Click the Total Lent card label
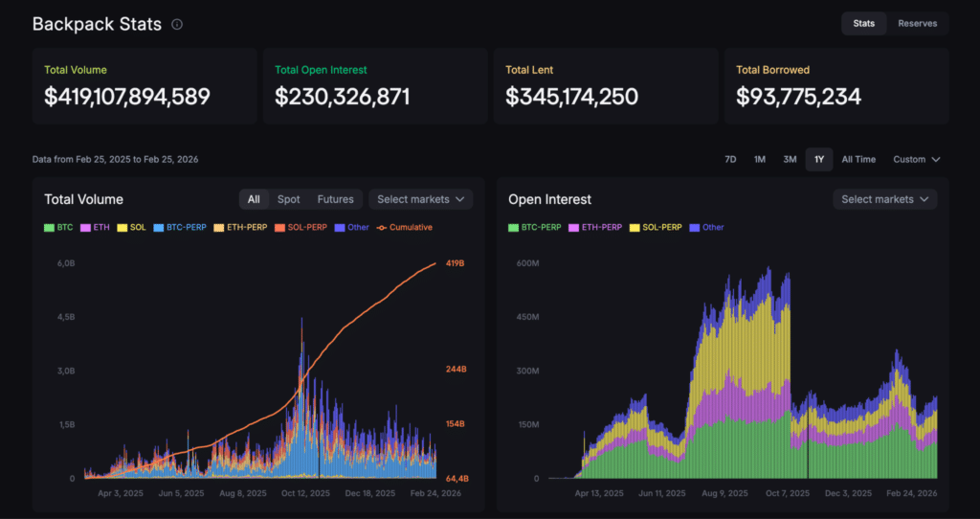The image size is (980, 519). tap(529, 70)
